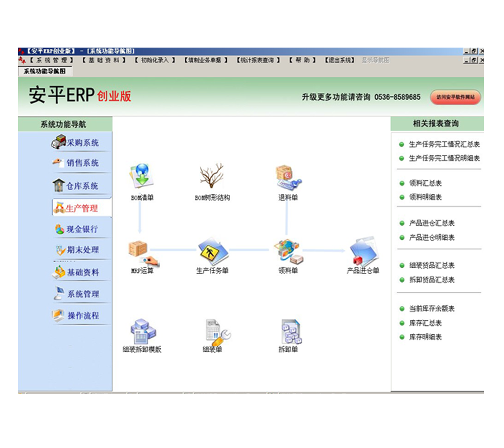Open the 生产任务完工情况汇总表 report

pos(444,144)
